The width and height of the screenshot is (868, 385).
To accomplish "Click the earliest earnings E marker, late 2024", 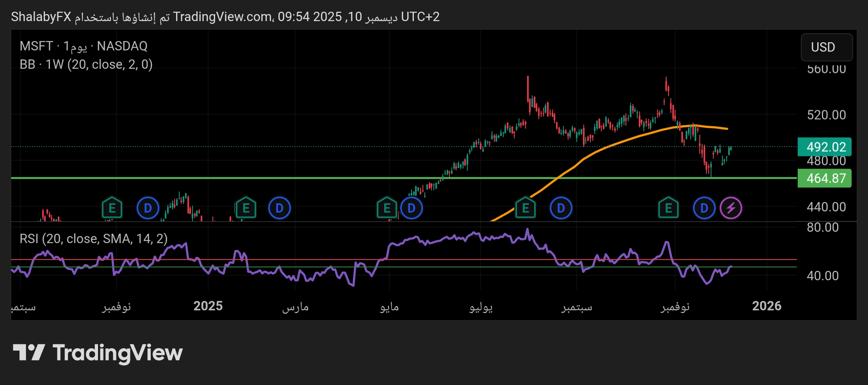I will [x=112, y=208].
